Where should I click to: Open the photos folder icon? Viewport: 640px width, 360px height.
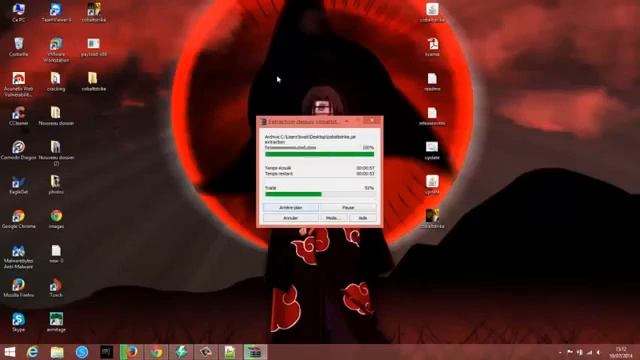pyautogui.click(x=56, y=184)
